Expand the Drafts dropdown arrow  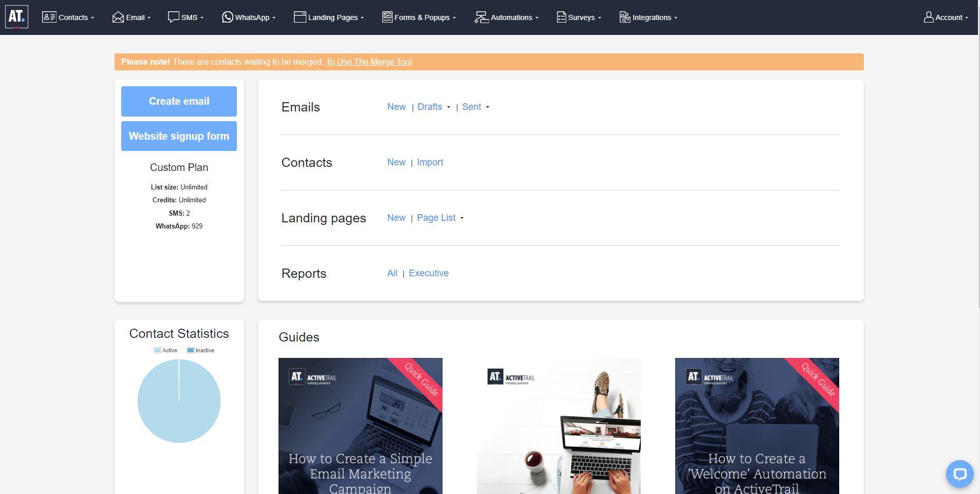pyautogui.click(x=448, y=108)
